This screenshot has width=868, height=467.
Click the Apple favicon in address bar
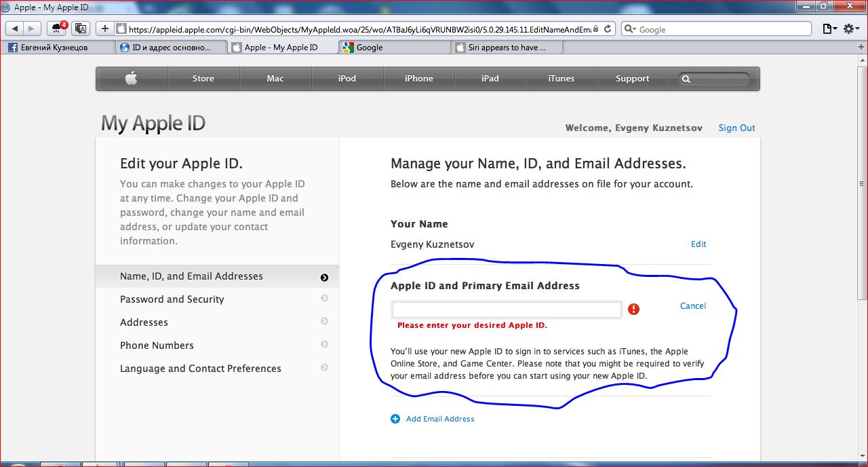(121, 29)
